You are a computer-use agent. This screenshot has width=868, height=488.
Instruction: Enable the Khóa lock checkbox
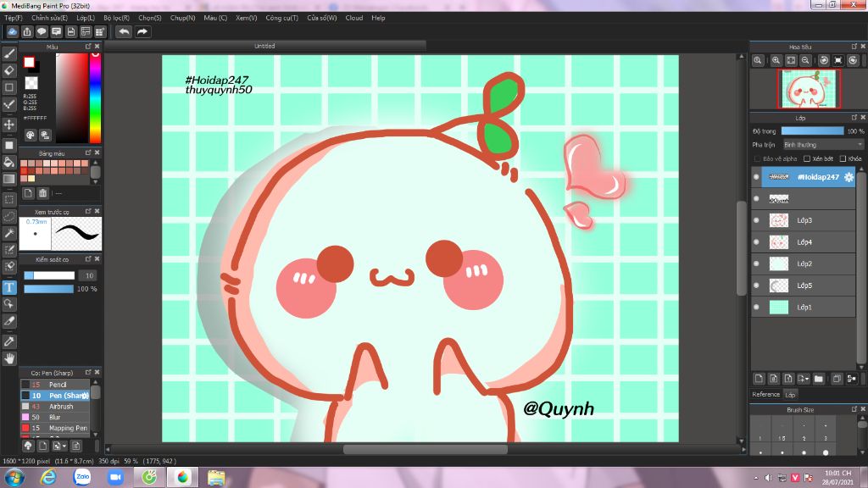[x=843, y=158]
